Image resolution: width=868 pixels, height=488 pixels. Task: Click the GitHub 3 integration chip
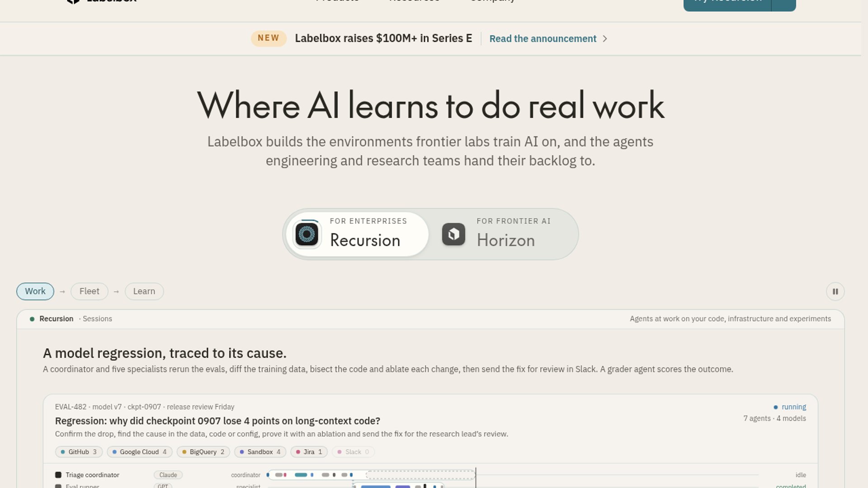coord(79,452)
